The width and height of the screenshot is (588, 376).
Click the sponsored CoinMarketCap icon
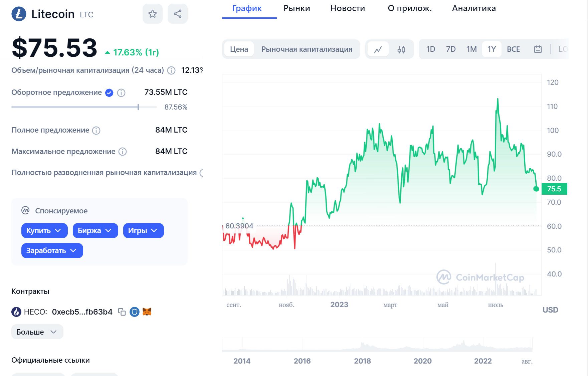pyautogui.click(x=25, y=210)
